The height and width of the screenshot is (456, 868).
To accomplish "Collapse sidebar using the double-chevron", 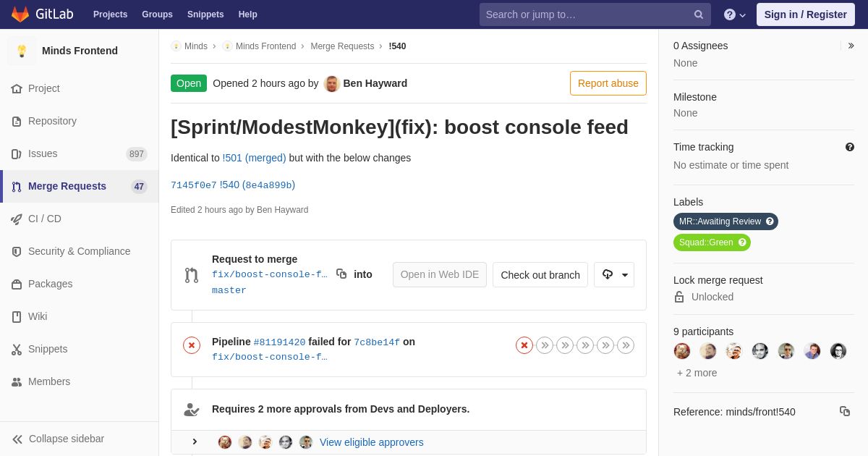I will click(x=17, y=439).
